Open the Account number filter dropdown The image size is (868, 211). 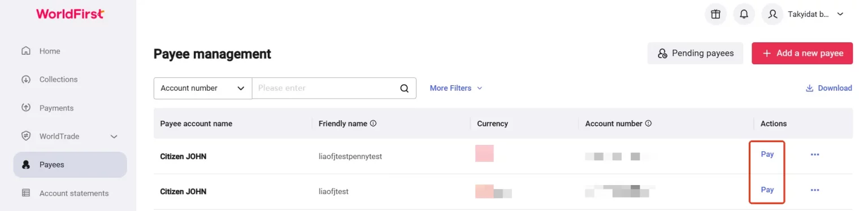coord(203,88)
